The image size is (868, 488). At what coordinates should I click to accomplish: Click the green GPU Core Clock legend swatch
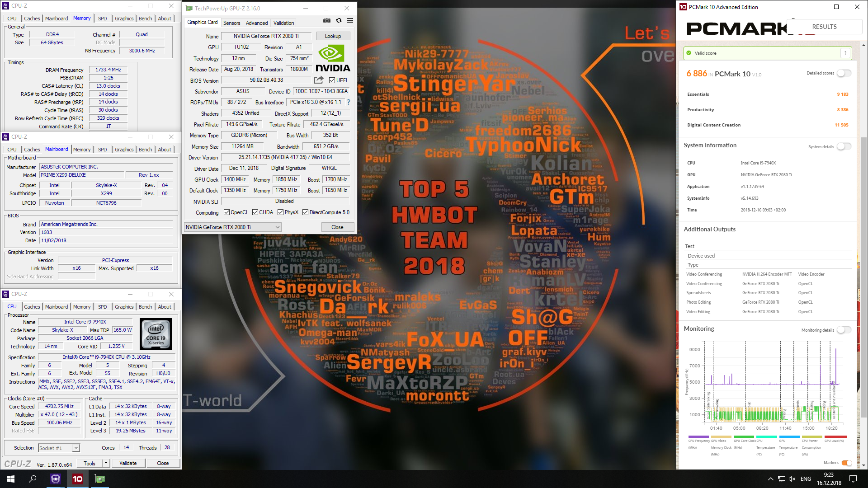pos(744,436)
